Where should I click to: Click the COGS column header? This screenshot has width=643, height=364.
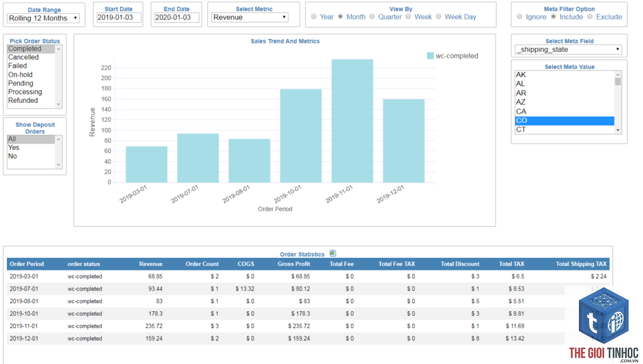pyautogui.click(x=246, y=264)
